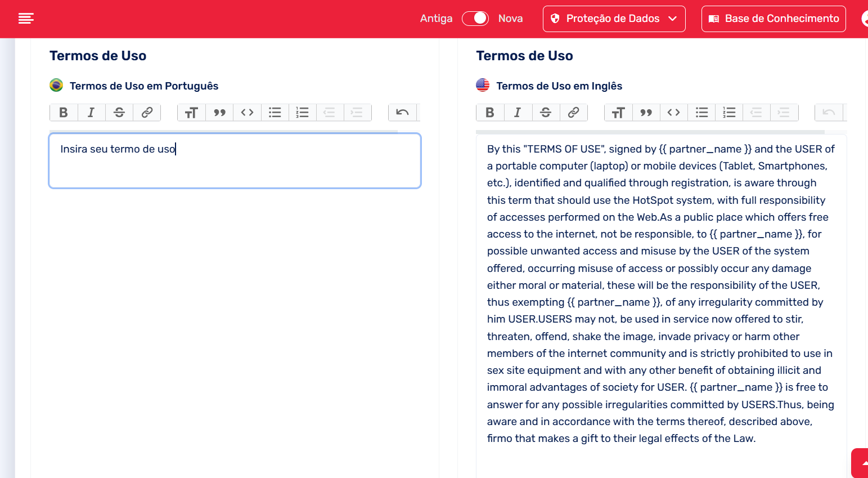Apply italic in the Portuguese editor
Screen dimensions: 868x478
[91, 113]
